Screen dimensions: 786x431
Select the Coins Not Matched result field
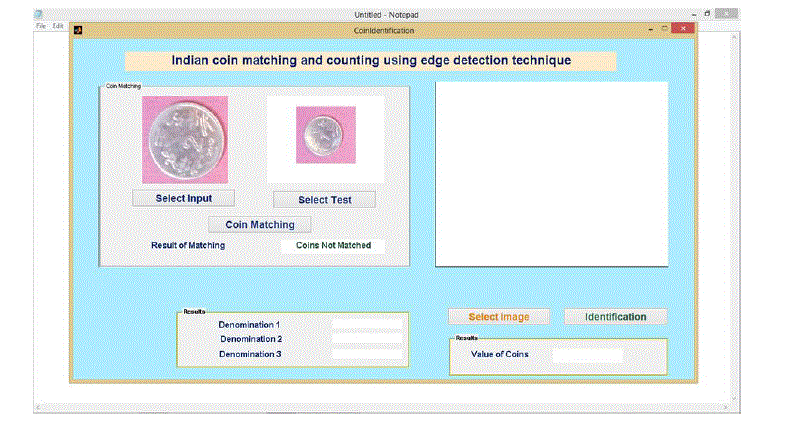point(333,245)
